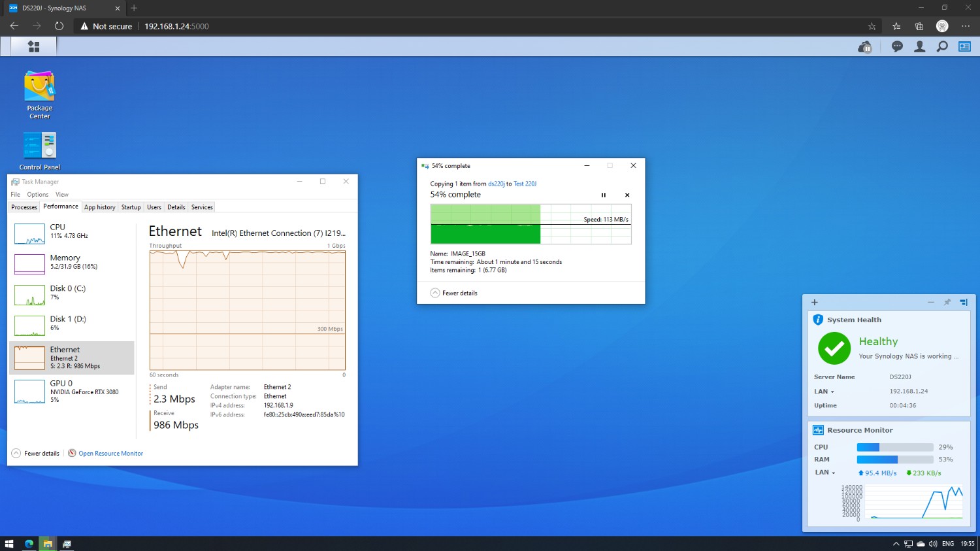Open Task Manager File menu
The height and width of the screenshot is (551, 980).
[16, 195]
